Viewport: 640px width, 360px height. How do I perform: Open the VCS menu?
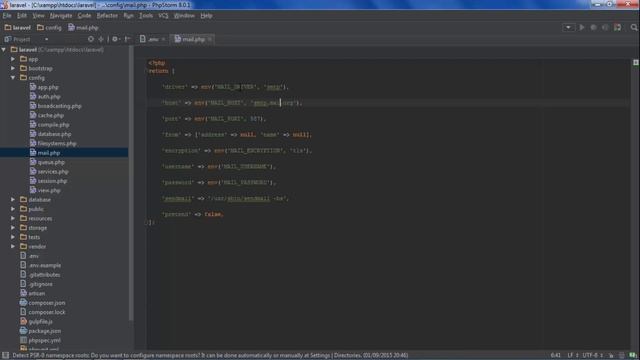click(163, 16)
